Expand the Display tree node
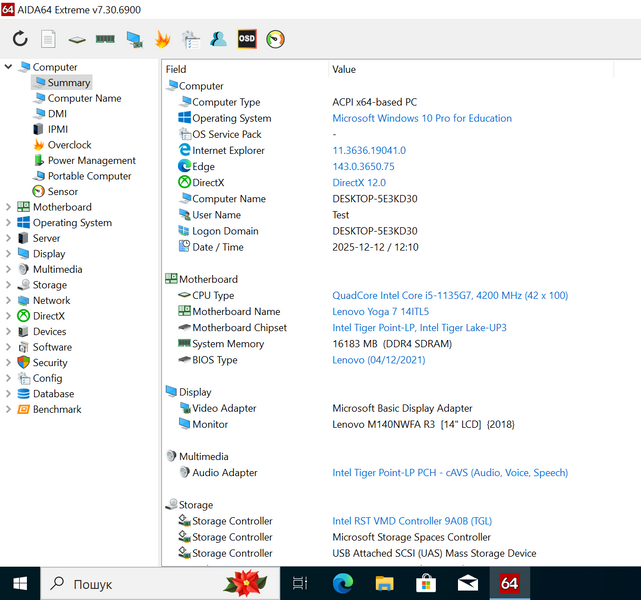 click(8, 253)
